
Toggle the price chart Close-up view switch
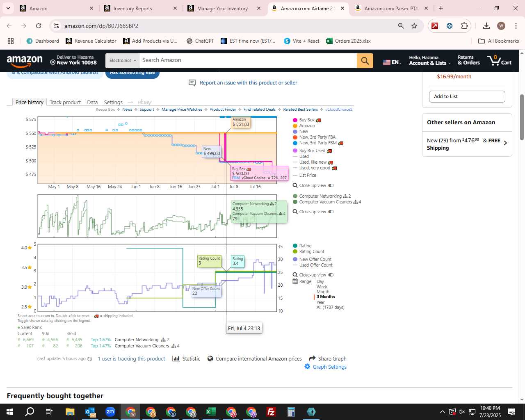click(x=331, y=185)
